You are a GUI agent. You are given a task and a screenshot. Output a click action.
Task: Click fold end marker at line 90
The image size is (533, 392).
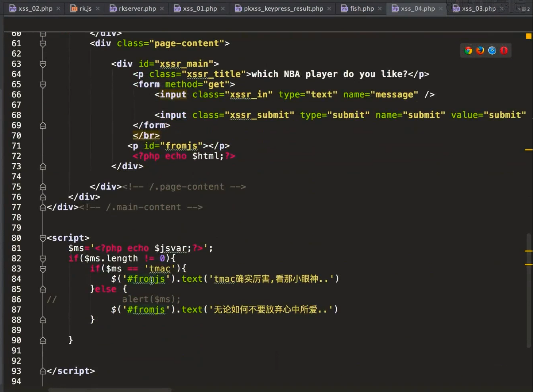(43, 341)
